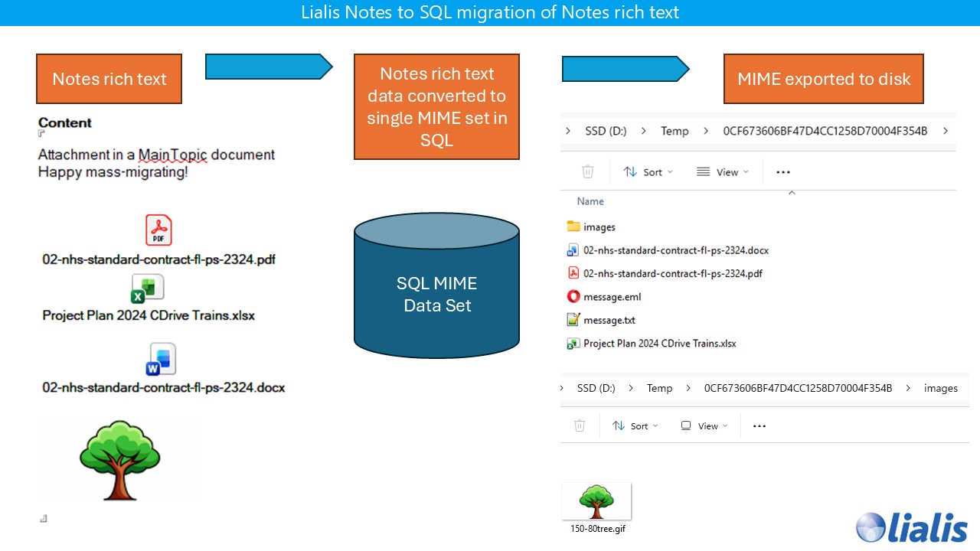Click the PDF attachment icon in the Notes content

pos(158,230)
